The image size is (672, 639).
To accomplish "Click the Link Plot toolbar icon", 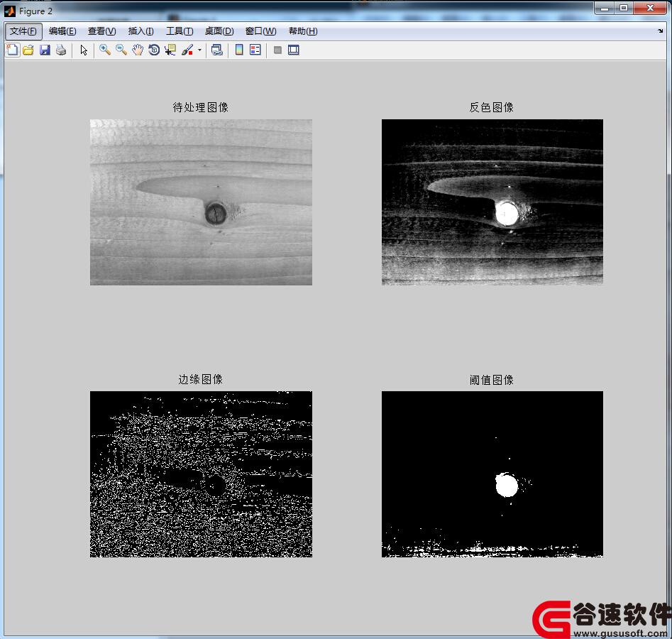I will tap(217, 50).
